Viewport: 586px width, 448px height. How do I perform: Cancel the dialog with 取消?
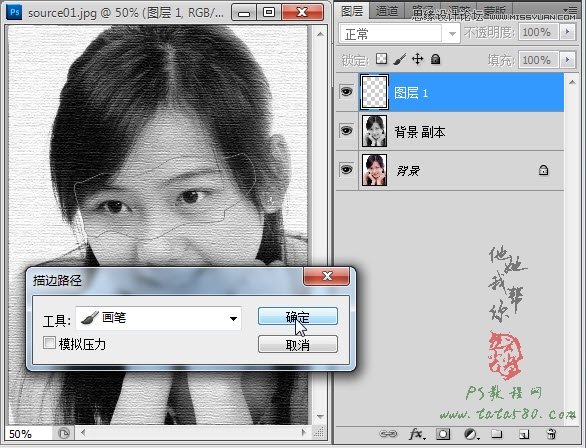[298, 345]
